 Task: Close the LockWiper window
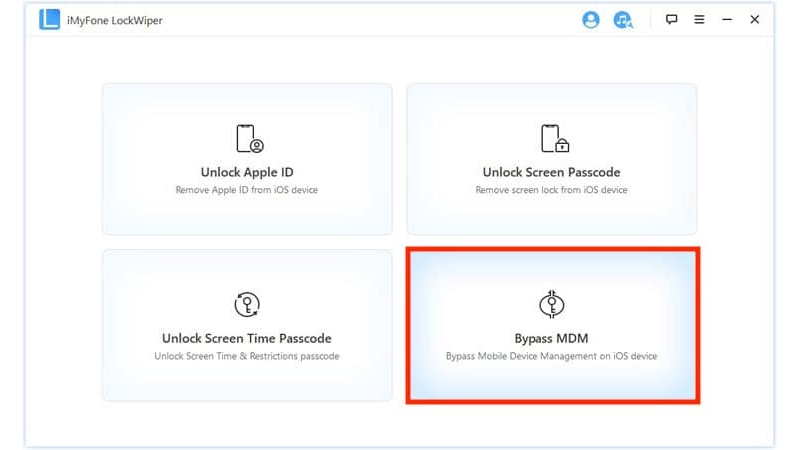point(755,19)
